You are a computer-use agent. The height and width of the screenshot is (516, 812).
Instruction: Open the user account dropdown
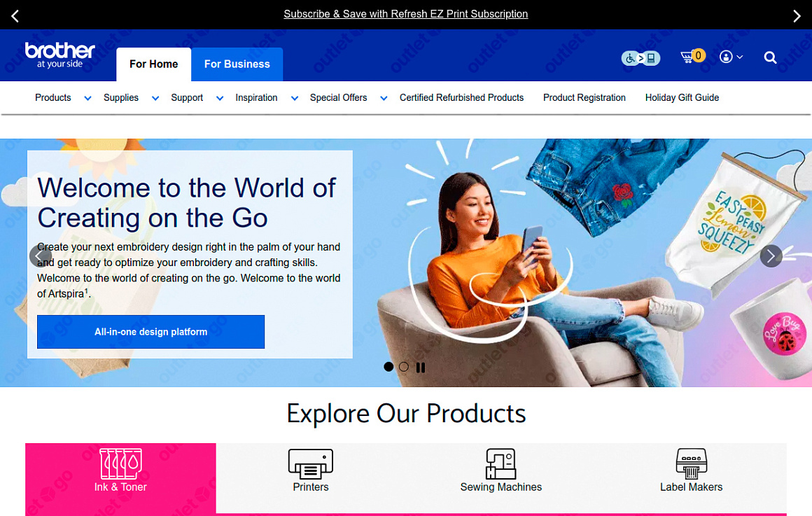point(731,57)
